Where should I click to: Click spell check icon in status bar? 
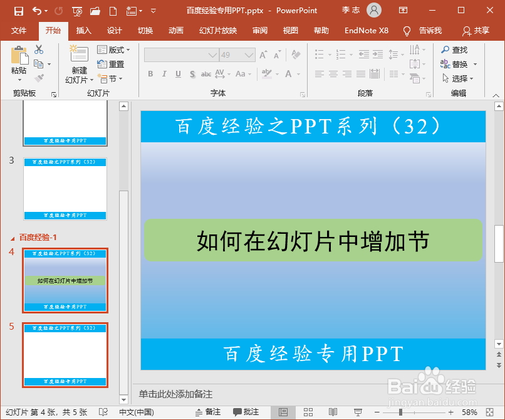103,412
